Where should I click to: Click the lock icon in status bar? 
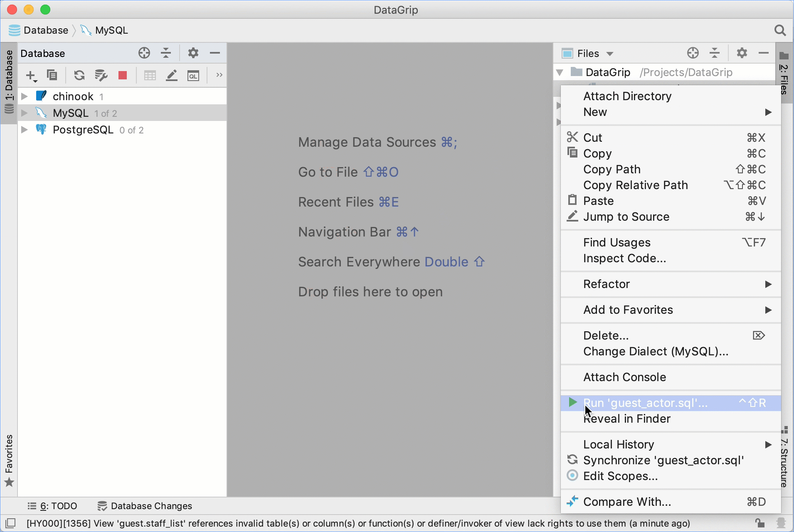(x=759, y=523)
